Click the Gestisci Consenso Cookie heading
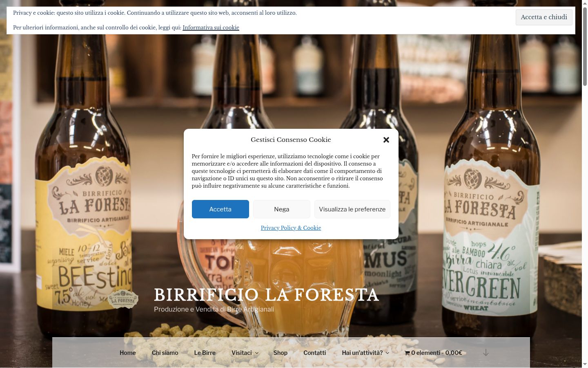The height and width of the screenshot is (368, 588). [291, 140]
